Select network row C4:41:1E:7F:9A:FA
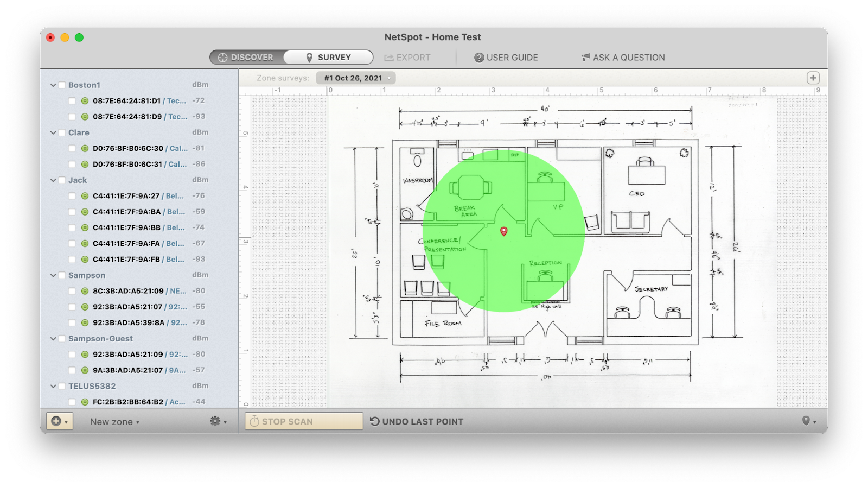Screen dimensions: 868x487 [139, 243]
